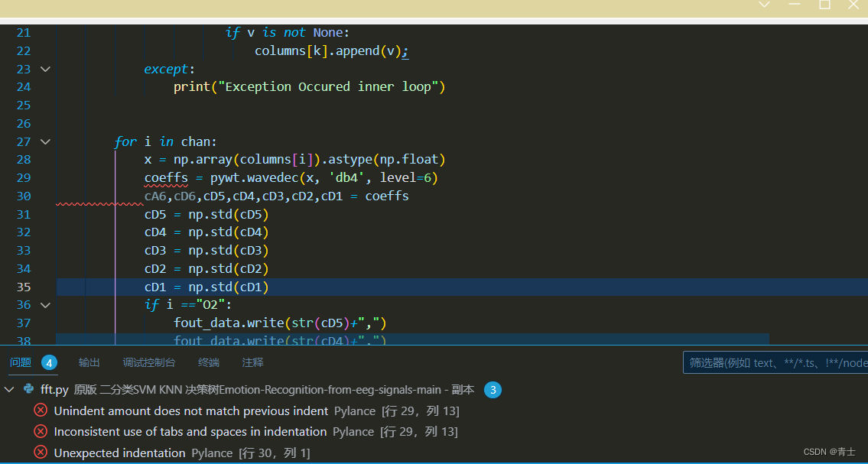Click the Python file icon beside fft.py
The width and height of the screenshot is (868, 464).
coord(28,389)
